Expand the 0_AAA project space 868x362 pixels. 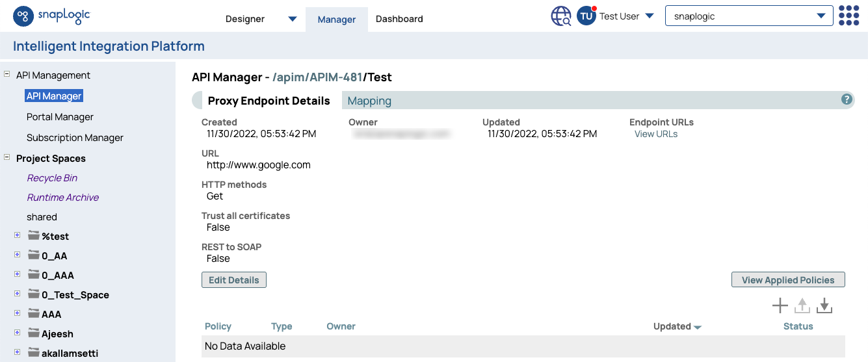18,274
